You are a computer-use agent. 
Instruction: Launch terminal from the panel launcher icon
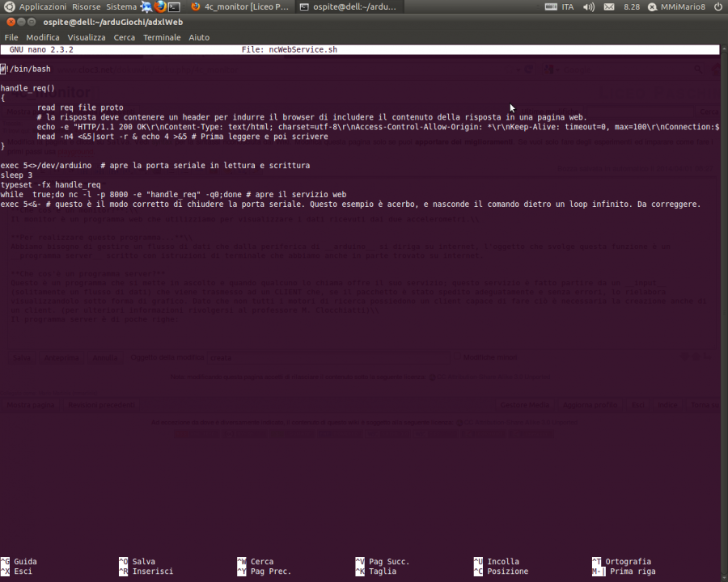[174, 7]
